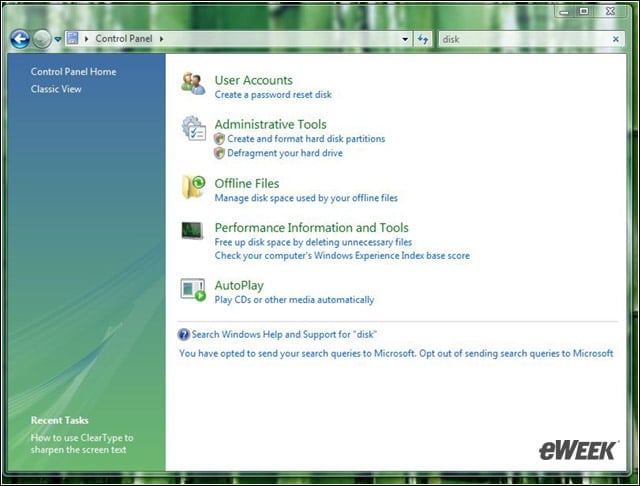
Task: Go to Control Panel Home
Action: [x=73, y=72]
